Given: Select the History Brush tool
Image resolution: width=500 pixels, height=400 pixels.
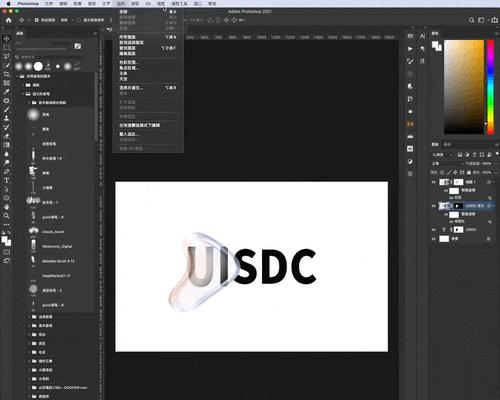Looking at the screenshot, I should pyautogui.click(x=6, y=127).
